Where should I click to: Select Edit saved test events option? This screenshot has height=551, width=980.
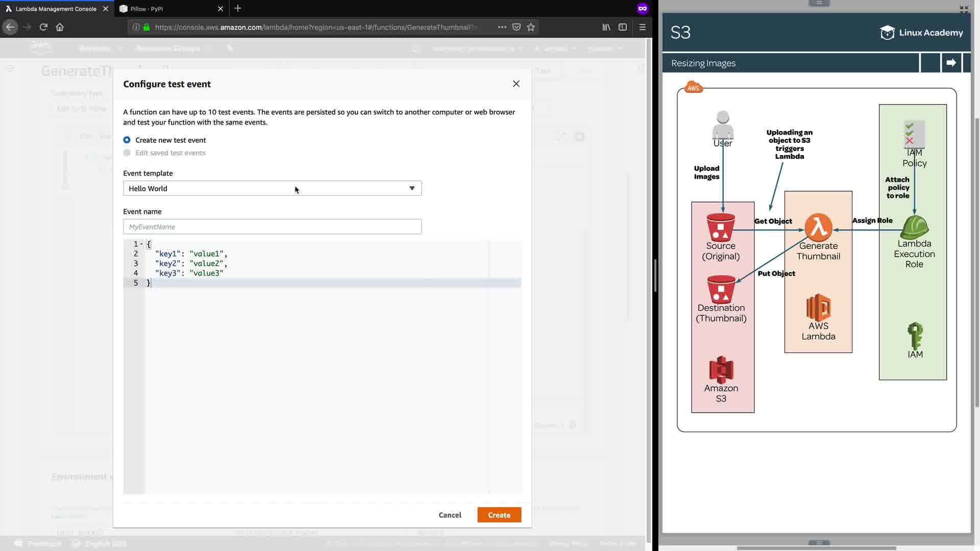127,153
